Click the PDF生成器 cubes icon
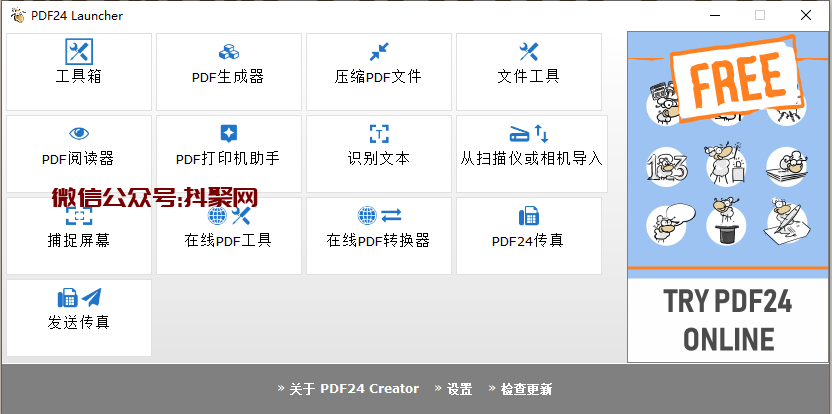Screen dimensions: 832x414 [x=229, y=52]
